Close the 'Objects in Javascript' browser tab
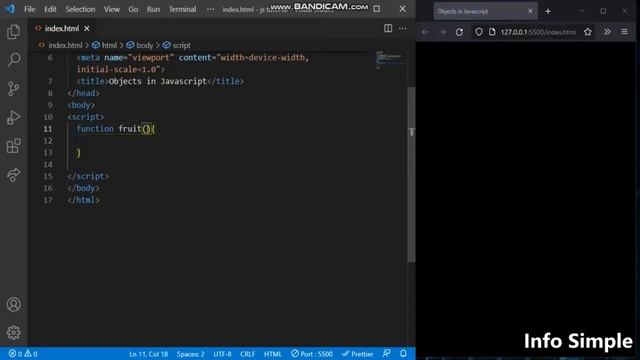 click(530, 11)
